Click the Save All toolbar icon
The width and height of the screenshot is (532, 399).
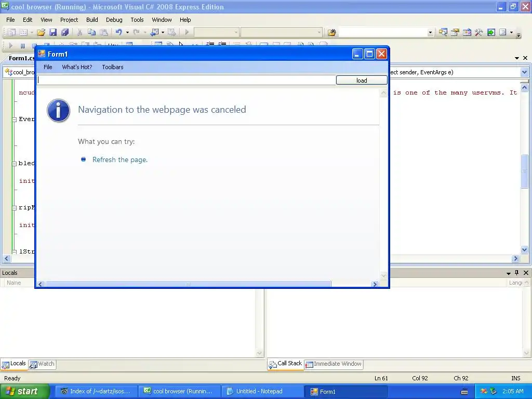point(65,32)
